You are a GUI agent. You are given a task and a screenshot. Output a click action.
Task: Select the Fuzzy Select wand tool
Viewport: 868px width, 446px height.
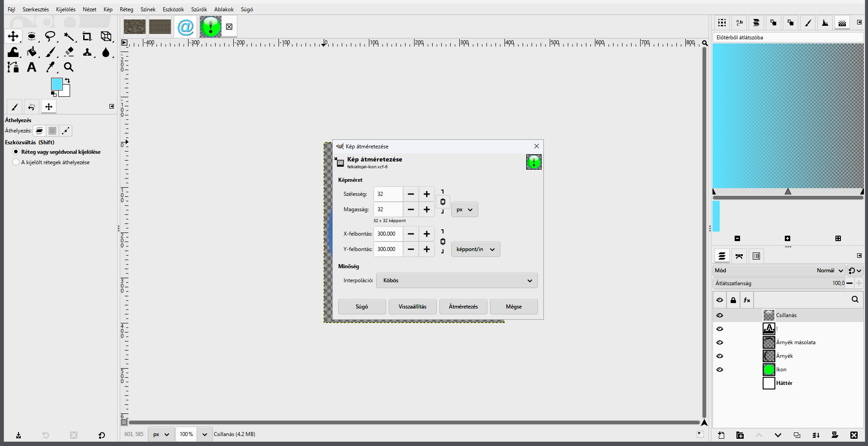coord(69,36)
